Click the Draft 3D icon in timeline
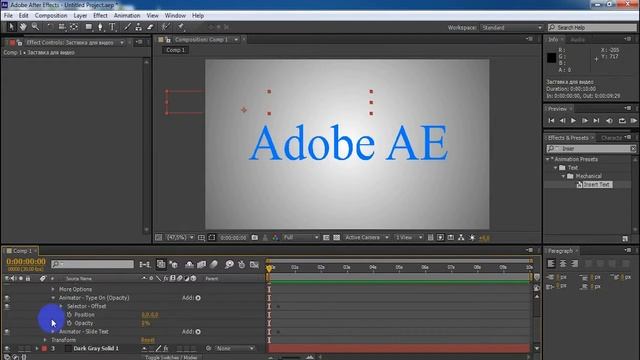Screen dimensions: 640x360 click(x=174, y=264)
